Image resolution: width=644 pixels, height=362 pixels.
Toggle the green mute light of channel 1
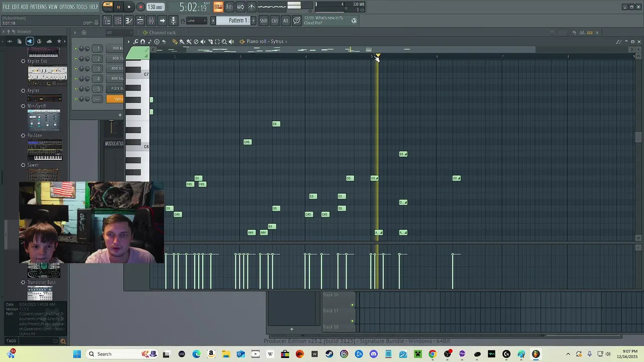click(75, 48)
